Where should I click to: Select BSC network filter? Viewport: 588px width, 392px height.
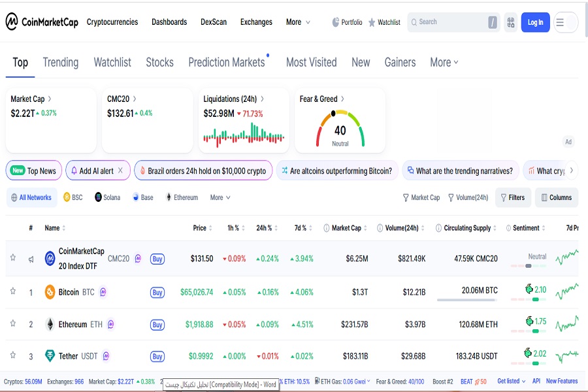pos(73,197)
